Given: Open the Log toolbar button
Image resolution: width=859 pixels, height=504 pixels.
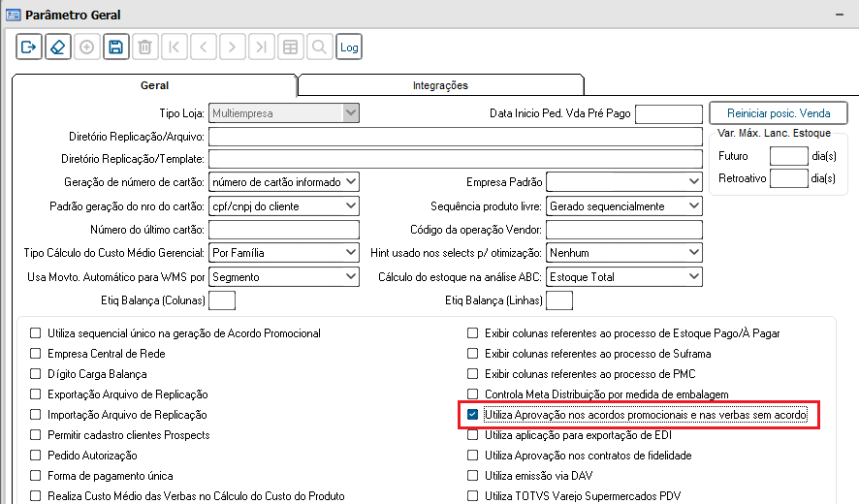Looking at the screenshot, I should click(x=349, y=47).
